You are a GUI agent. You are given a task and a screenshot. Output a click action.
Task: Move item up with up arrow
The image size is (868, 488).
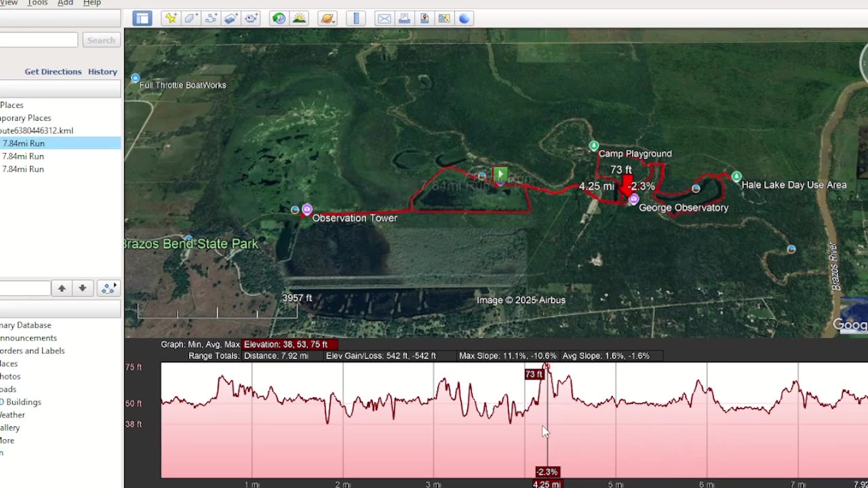62,288
